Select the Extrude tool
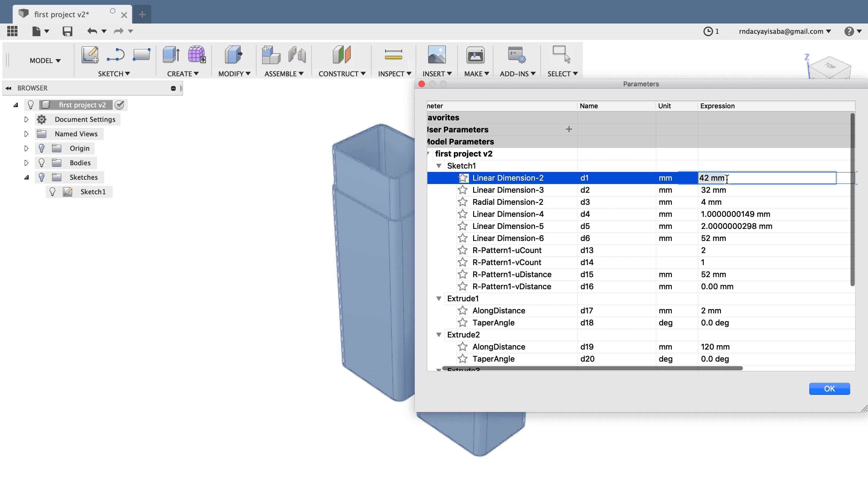 tap(171, 55)
